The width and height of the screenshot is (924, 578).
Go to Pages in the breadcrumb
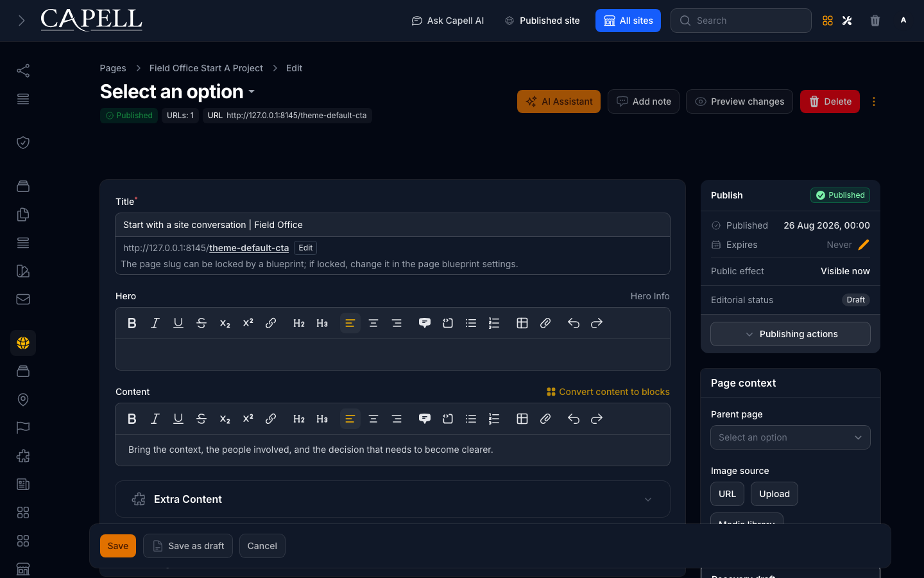click(113, 68)
